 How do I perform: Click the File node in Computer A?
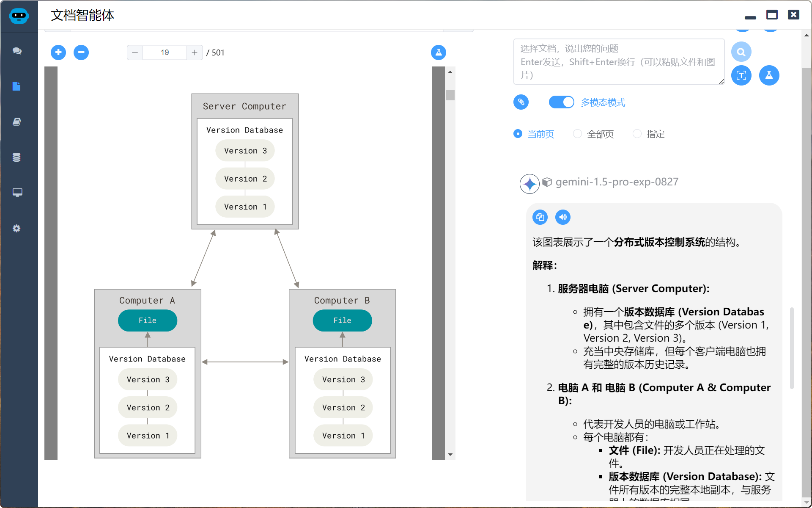point(148,320)
